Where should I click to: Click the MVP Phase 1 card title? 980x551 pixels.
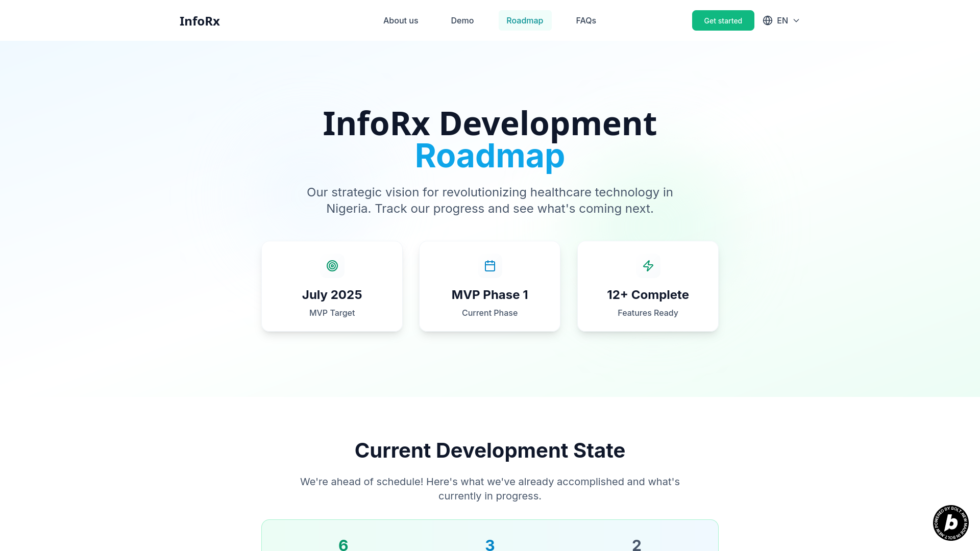[x=490, y=295]
